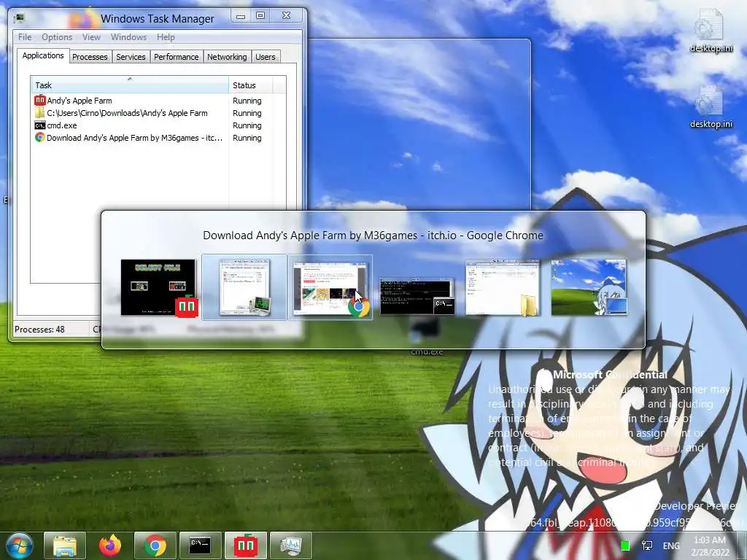Click the folder icon in the task list
Screen dimensions: 747x560
pos(40,113)
